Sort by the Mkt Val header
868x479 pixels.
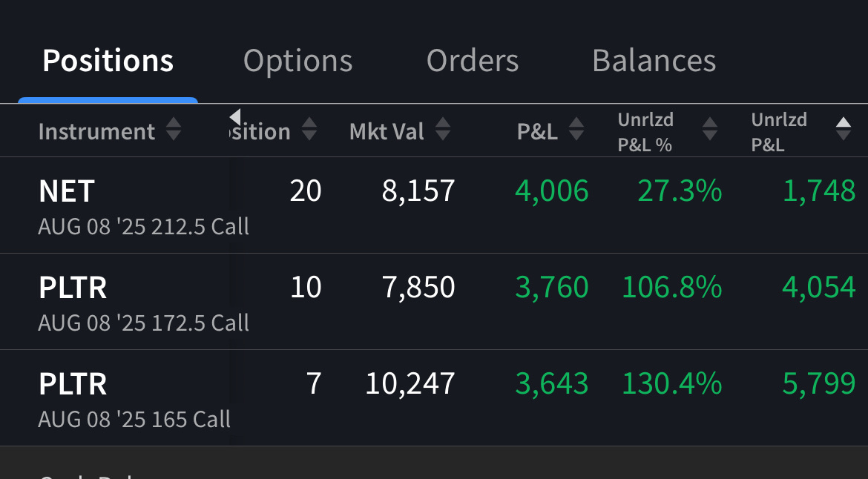387,132
